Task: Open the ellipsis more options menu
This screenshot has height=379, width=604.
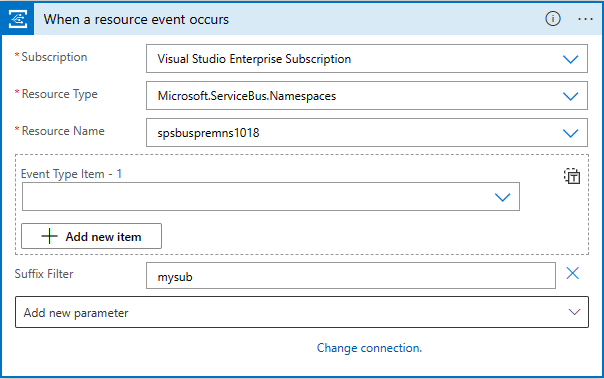Action: (x=585, y=19)
